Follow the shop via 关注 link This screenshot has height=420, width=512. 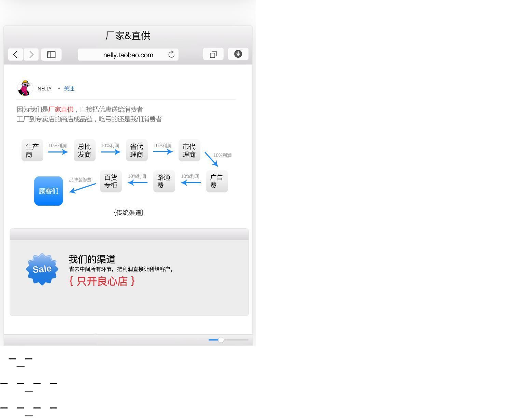pos(69,89)
